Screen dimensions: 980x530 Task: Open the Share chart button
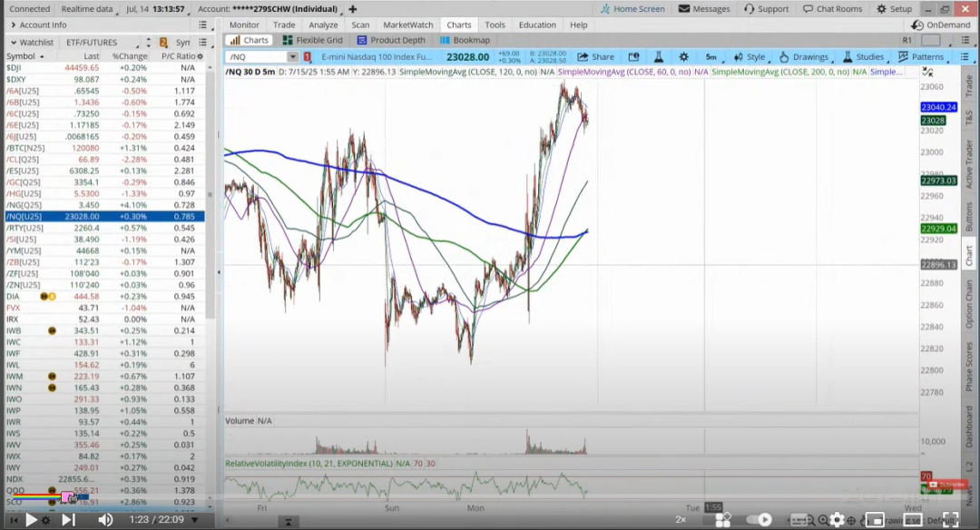(x=595, y=57)
